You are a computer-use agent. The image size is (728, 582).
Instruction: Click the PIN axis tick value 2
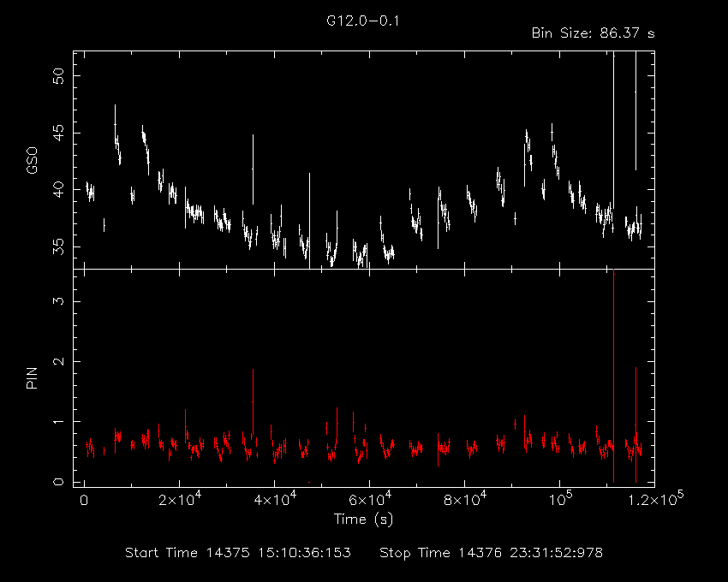pos(58,361)
